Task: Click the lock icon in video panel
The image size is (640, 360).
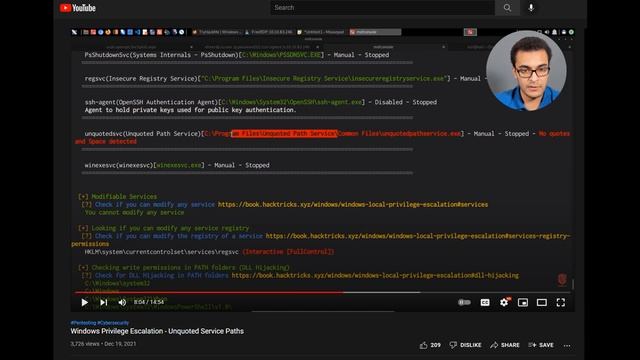Action: (x=563, y=32)
